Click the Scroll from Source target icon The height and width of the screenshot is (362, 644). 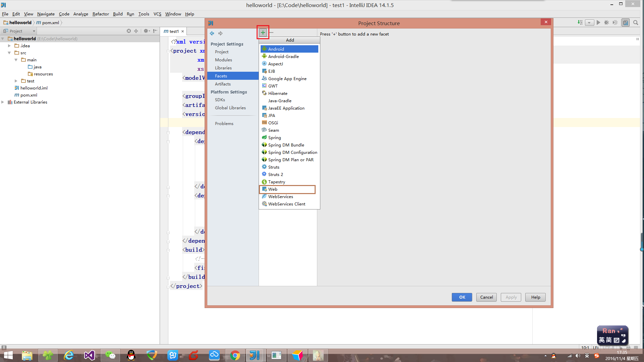pos(129,31)
